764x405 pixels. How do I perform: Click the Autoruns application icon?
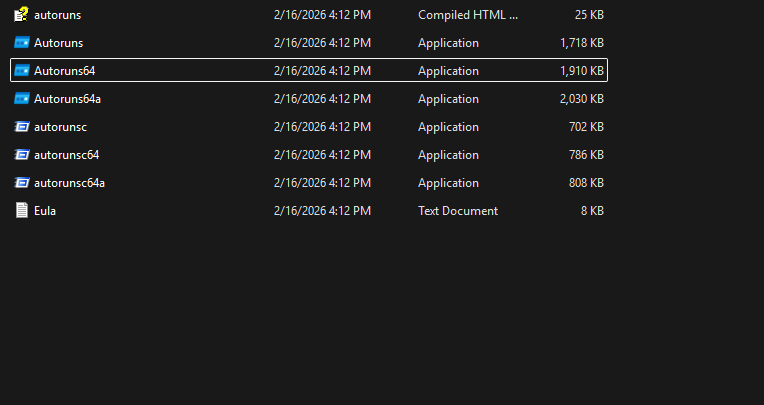(x=21, y=43)
